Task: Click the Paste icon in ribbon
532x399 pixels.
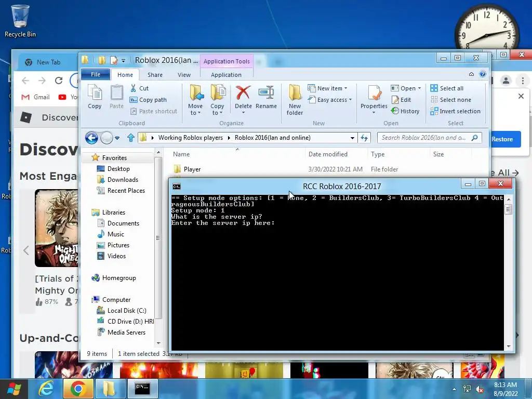Action: point(116,96)
